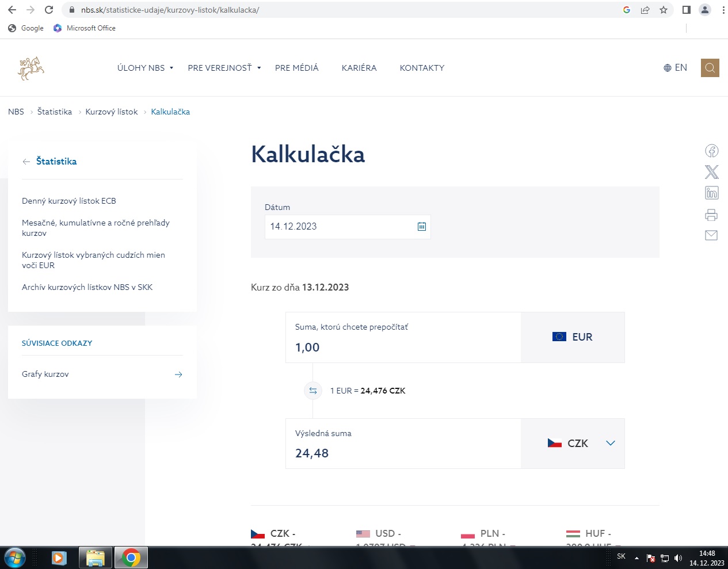Expand the ÚLOHY NBS menu

click(145, 68)
